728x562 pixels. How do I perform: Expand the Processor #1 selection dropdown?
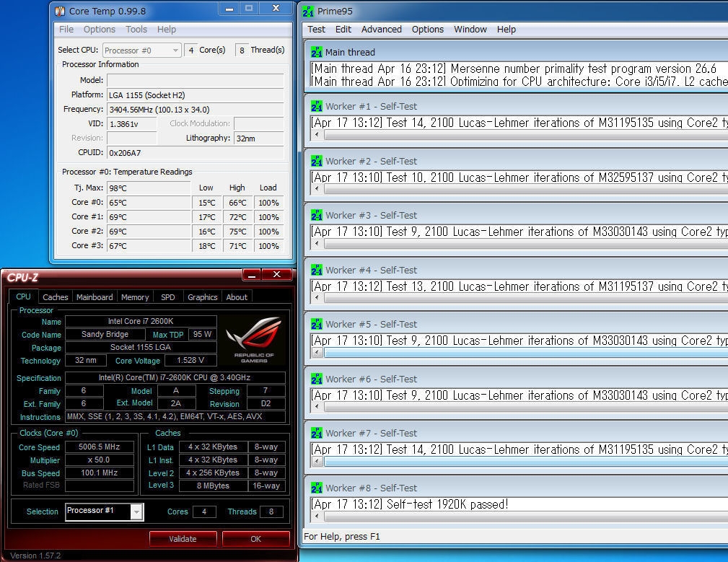(136, 511)
